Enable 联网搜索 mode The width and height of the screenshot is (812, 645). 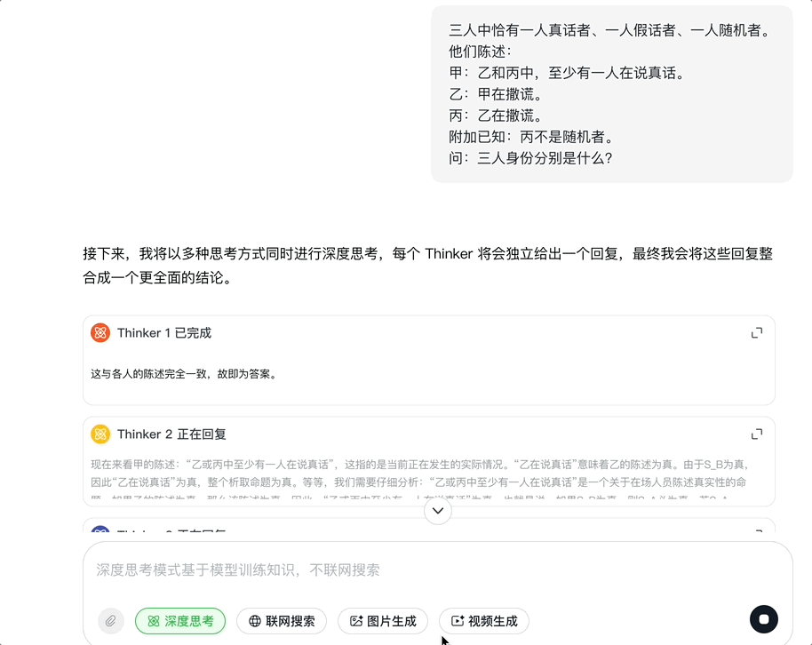pos(281,621)
